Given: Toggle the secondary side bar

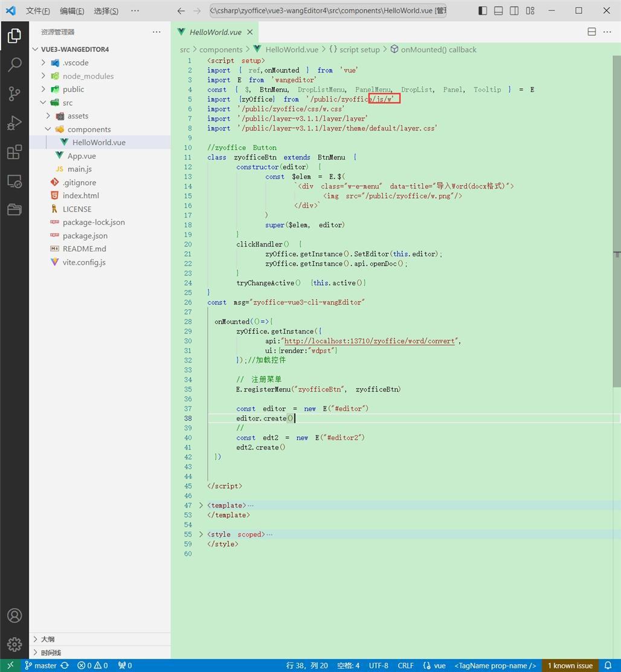Looking at the screenshot, I should coord(515,10).
